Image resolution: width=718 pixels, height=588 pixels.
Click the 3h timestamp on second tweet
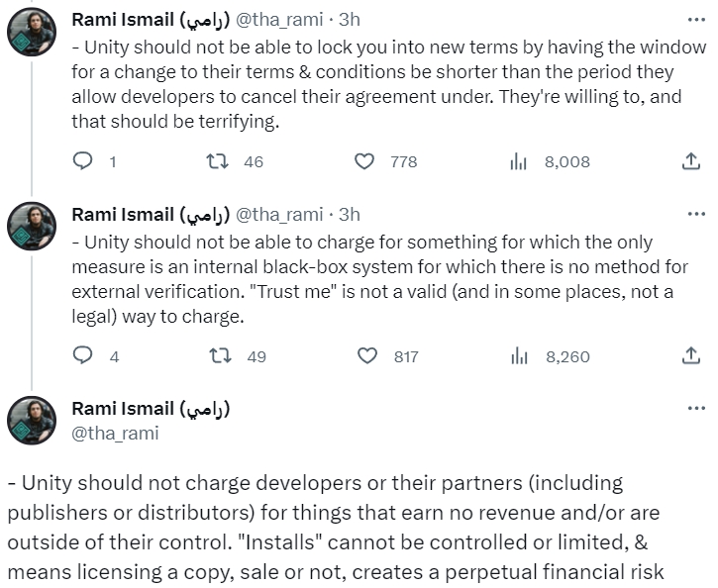(x=350, y=215)
